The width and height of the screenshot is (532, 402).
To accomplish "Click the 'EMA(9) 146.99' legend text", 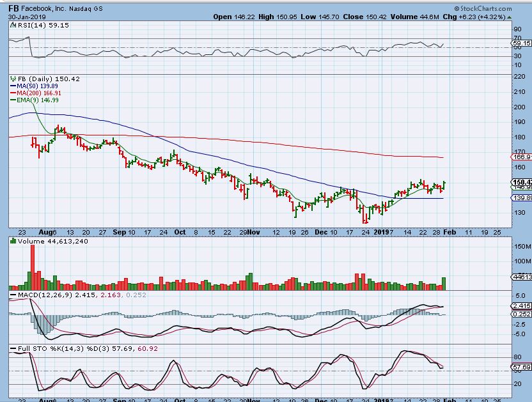I will coord(38,100).
